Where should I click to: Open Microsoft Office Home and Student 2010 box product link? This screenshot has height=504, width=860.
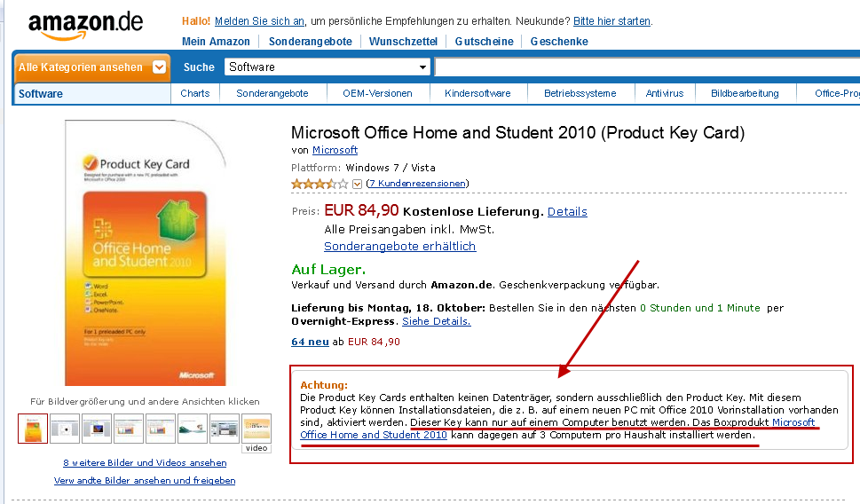pos(374,435)
